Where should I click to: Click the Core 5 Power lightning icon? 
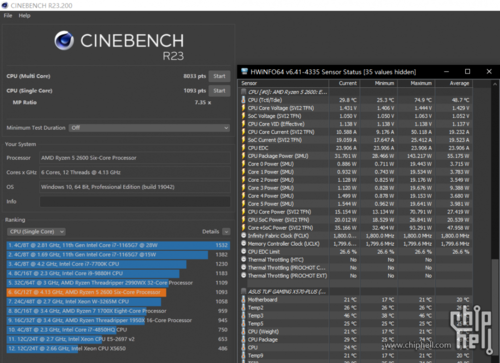click(243, 204)
